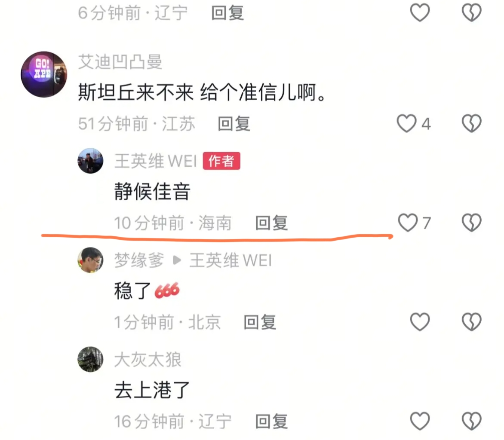Dislike 大灰太狼's comment 去上港了
504x440 pixels.
(x=472, y=421)
